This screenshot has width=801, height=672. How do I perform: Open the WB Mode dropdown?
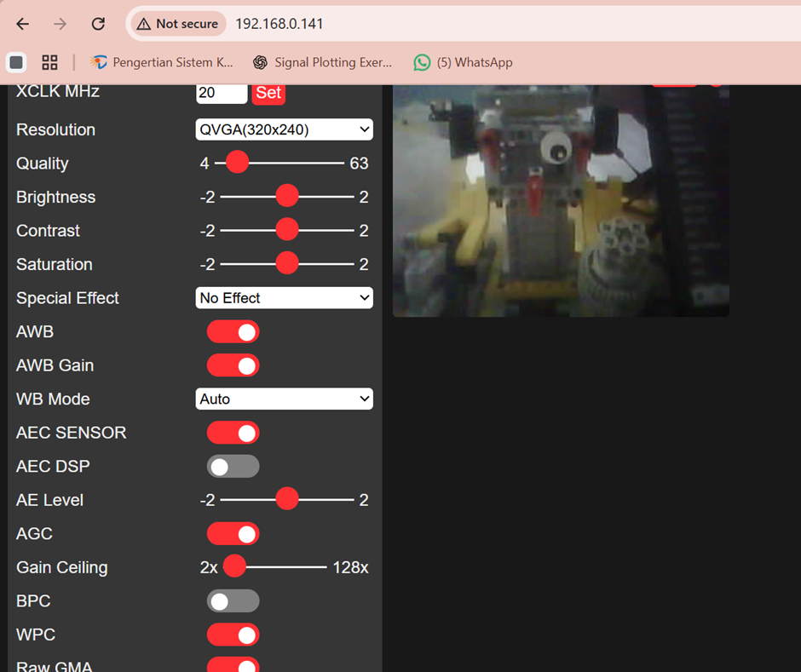pyautogui.click(x=284, y=399)
